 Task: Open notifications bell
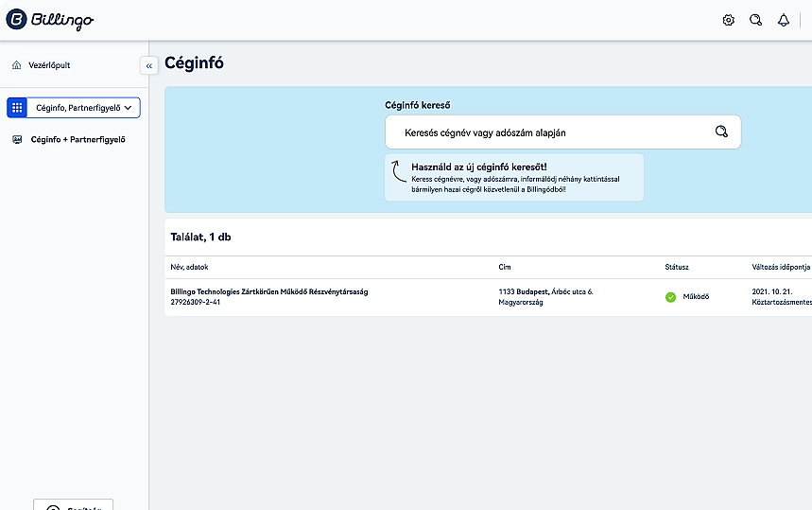coord(783,20)
